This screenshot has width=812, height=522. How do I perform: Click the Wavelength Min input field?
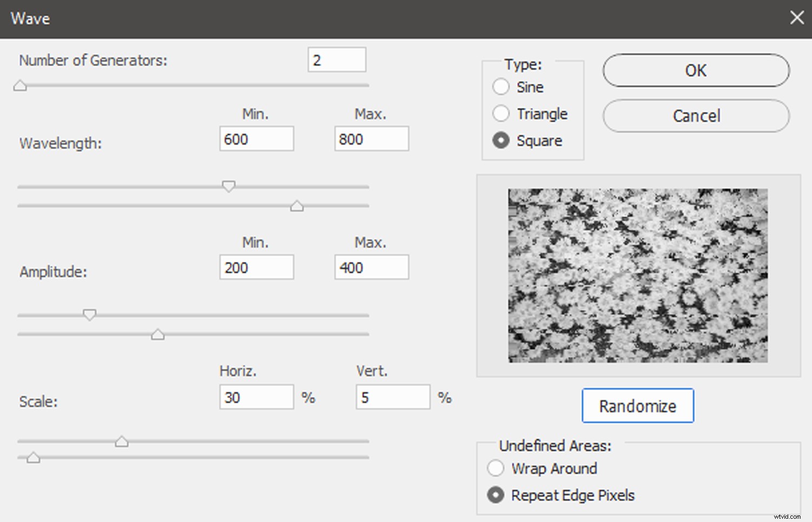[x=256, y=139]
